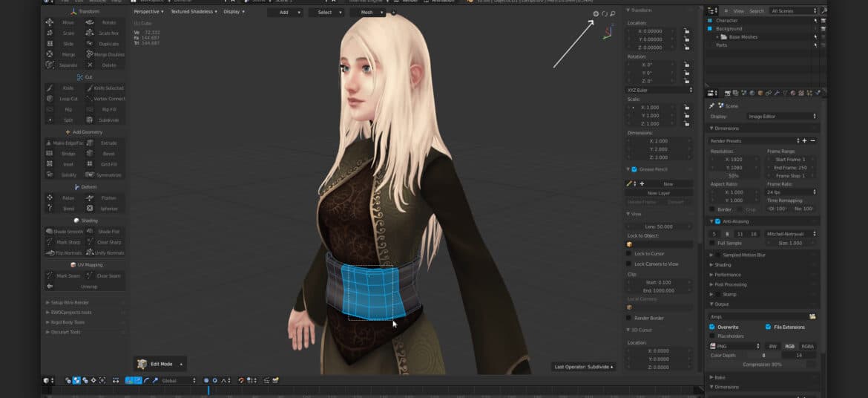Enable the Placeholders checkbox
868x398 pixels.
[x=712, y=336]
